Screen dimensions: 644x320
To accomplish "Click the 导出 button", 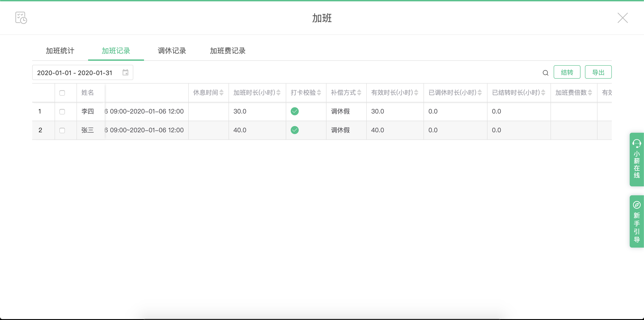I will pyautogui.click(x=598, y=72).
